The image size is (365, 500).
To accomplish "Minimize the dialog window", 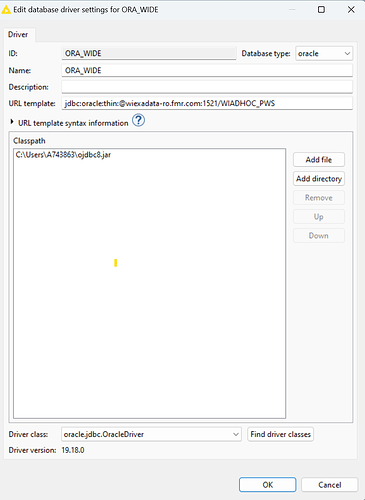I will tap(292, 10).
